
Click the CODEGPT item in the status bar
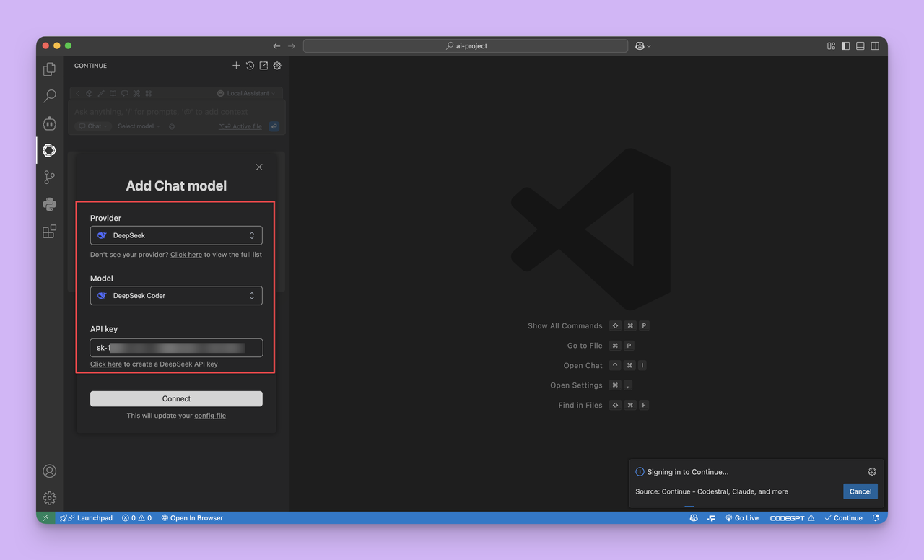[788, 517]
